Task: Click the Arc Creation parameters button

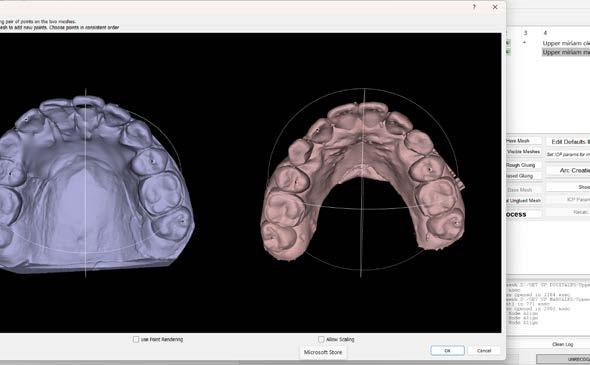Action: click(x=568, y=170)
